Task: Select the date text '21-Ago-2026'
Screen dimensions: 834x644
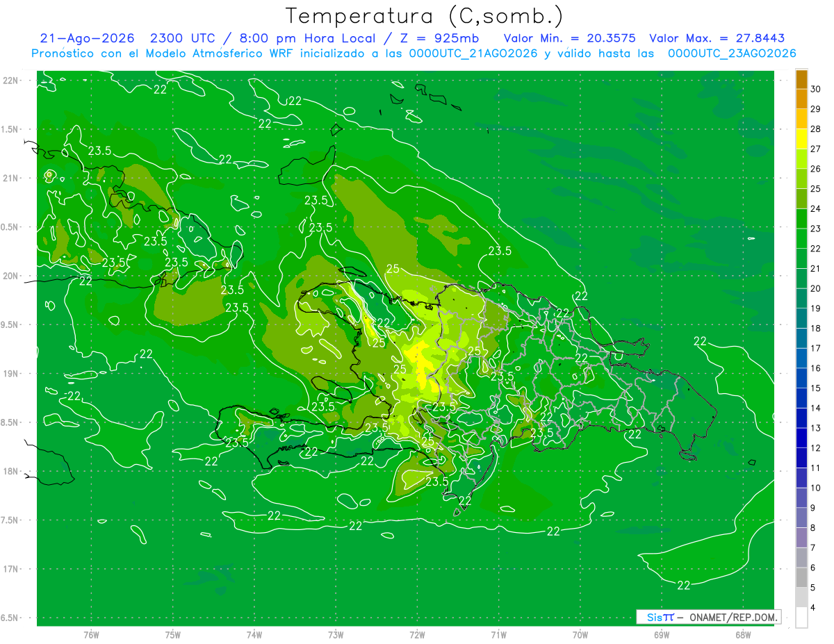Action: point(88,38)
